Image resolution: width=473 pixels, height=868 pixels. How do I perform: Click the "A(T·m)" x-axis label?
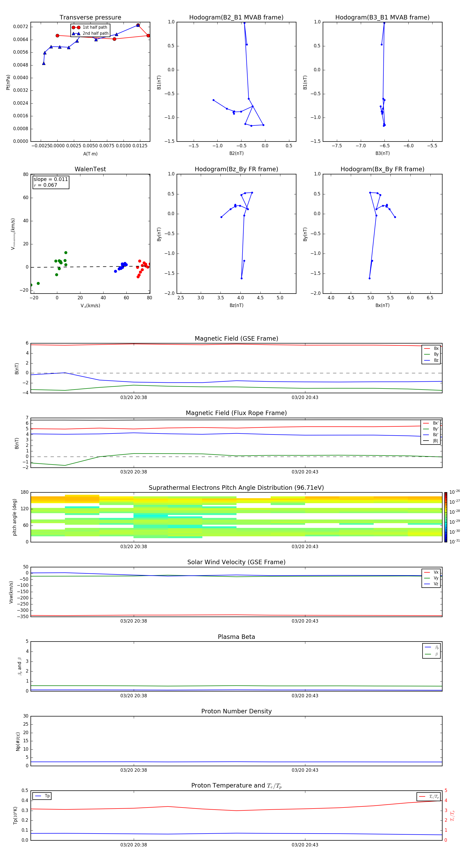pyautogui.click(x=90, y=154)
